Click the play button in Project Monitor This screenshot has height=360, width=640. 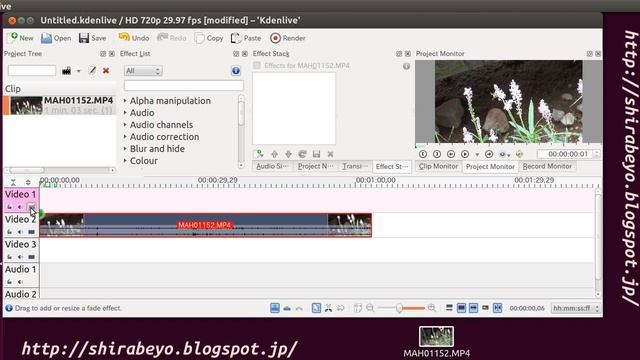pyautogui.click(x=465, y=154)
